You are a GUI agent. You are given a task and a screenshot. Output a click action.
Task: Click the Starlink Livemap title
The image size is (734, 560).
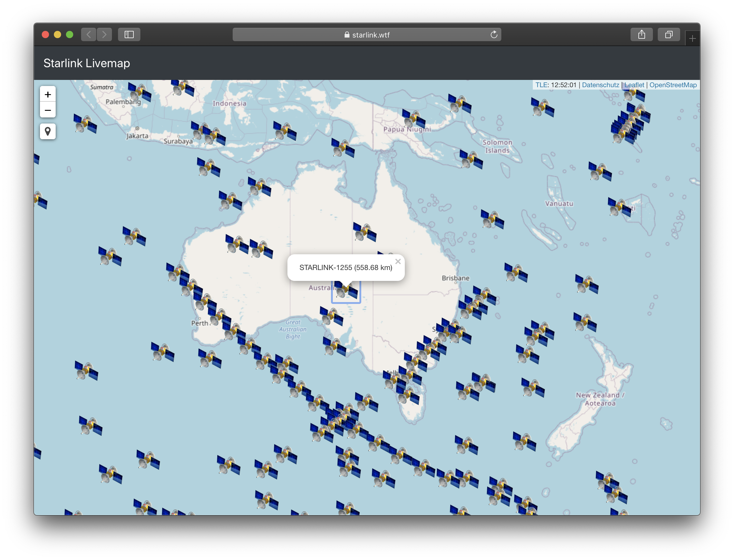[87, 63]
